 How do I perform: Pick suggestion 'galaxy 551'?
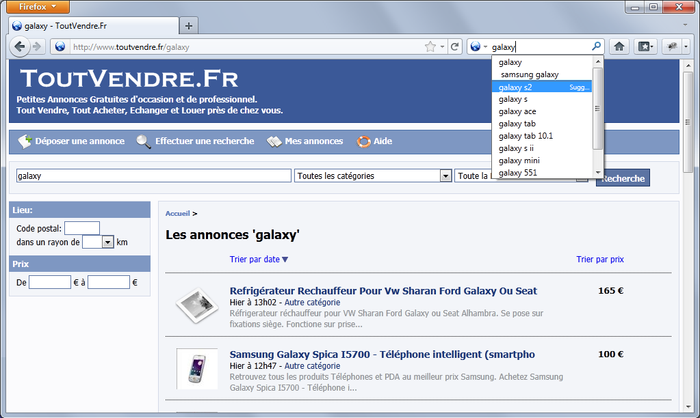click(x=542, y=172)
